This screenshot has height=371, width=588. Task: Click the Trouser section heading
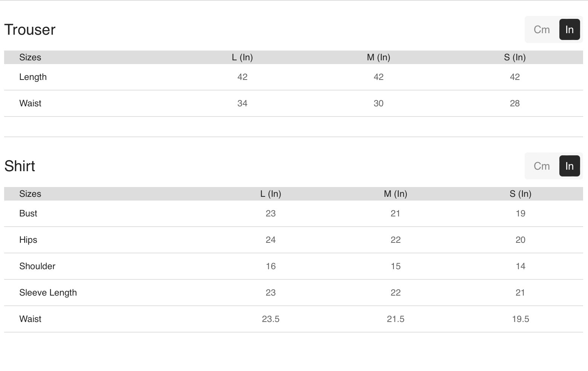point(30,30)
